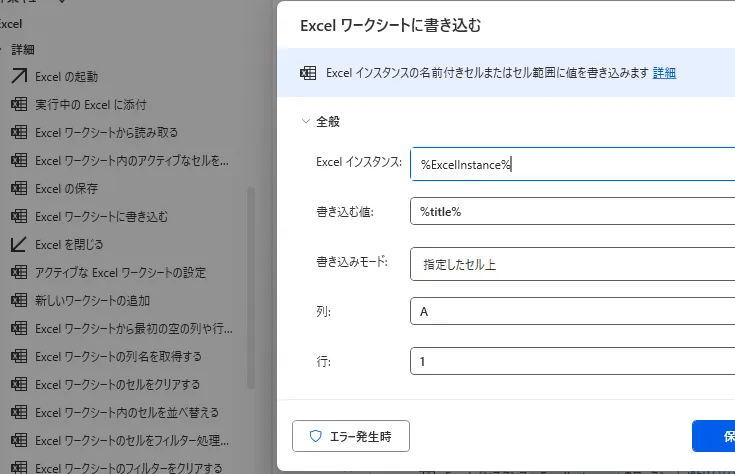735x474 pixels.
Task: Select Excel ワークシートのセルをクリアする action
Action: click(117, 384)
